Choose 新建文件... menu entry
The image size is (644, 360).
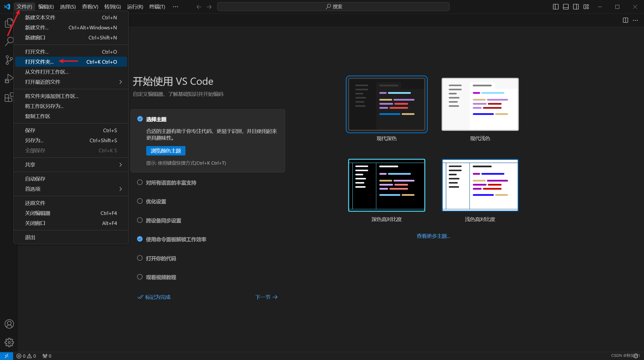click(71, 28)
